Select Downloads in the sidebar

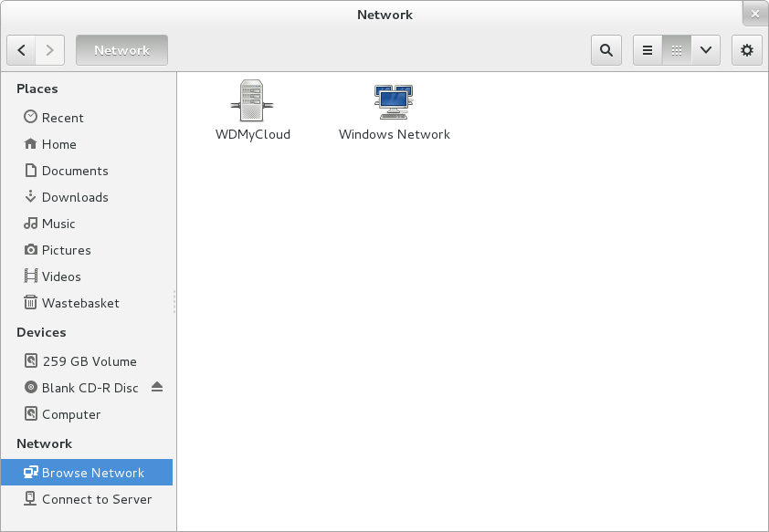point(74,197)
